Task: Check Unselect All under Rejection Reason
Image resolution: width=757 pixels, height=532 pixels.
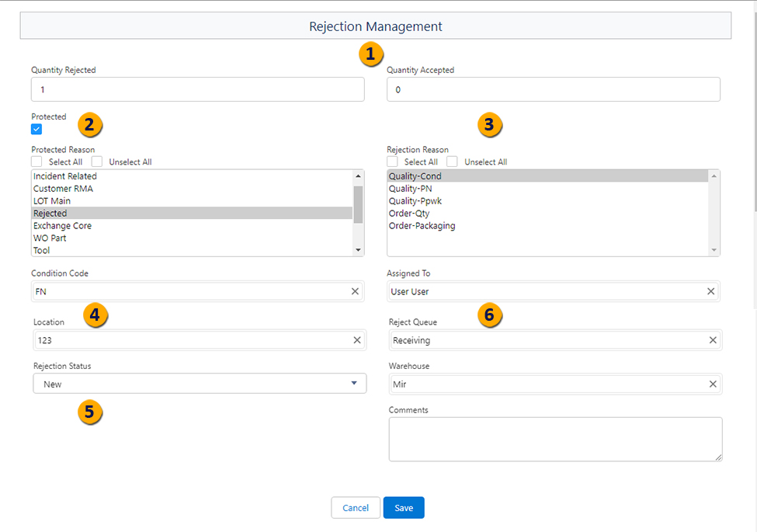Action: point(452,162)
